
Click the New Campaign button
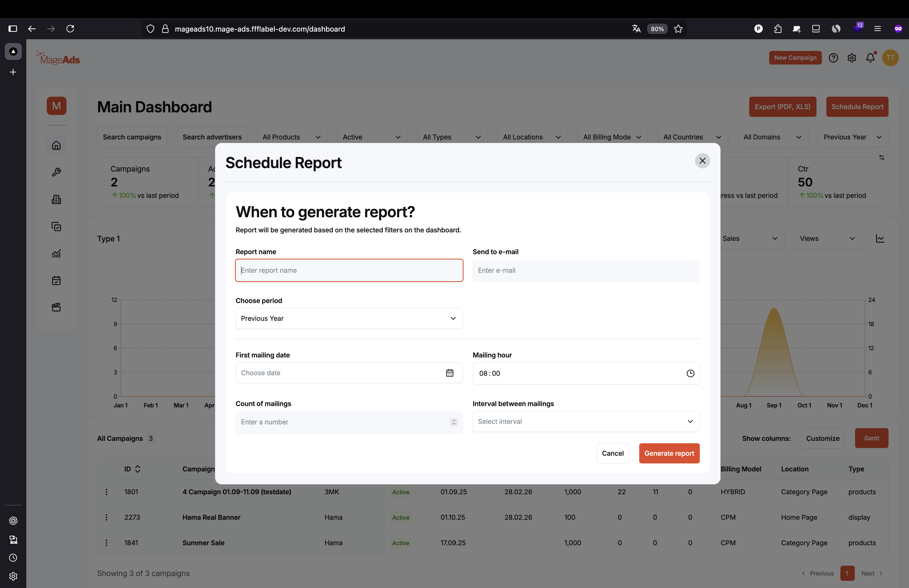pos(795,58)
